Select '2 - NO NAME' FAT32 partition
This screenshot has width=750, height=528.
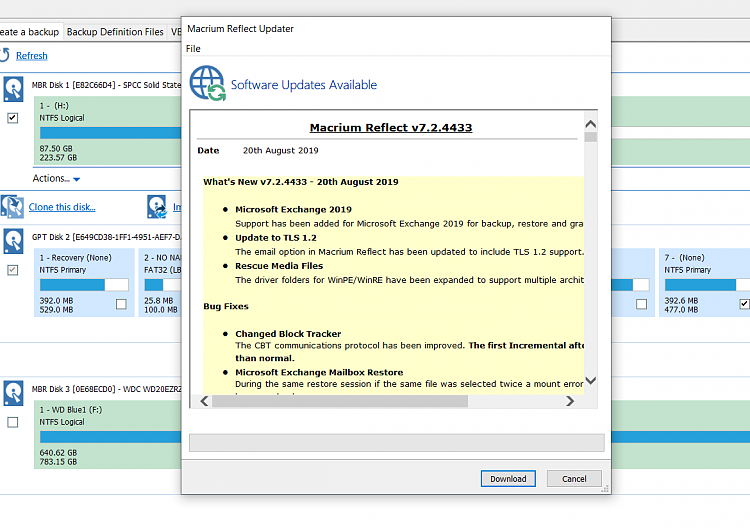click(160, 282)
